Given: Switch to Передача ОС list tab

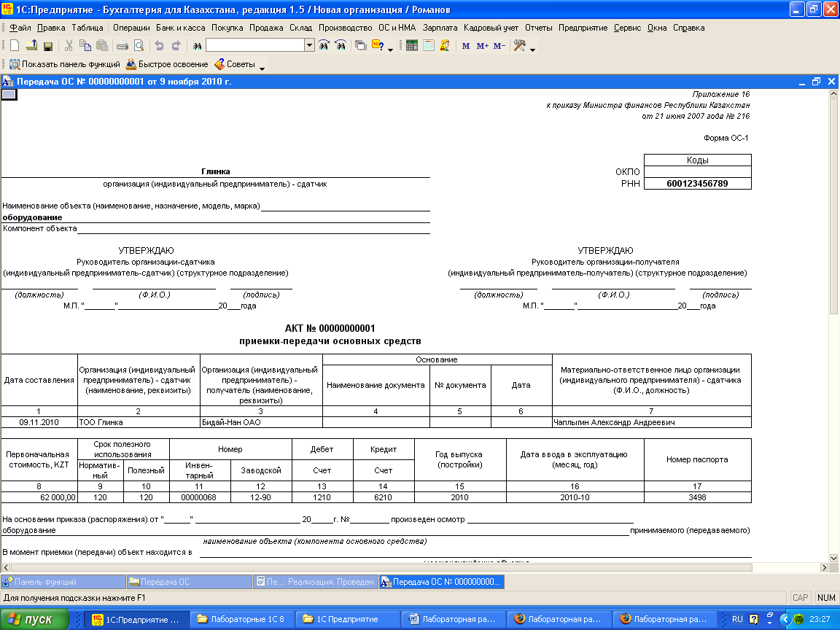Looking at the screenshot, I should coord(189,582).
